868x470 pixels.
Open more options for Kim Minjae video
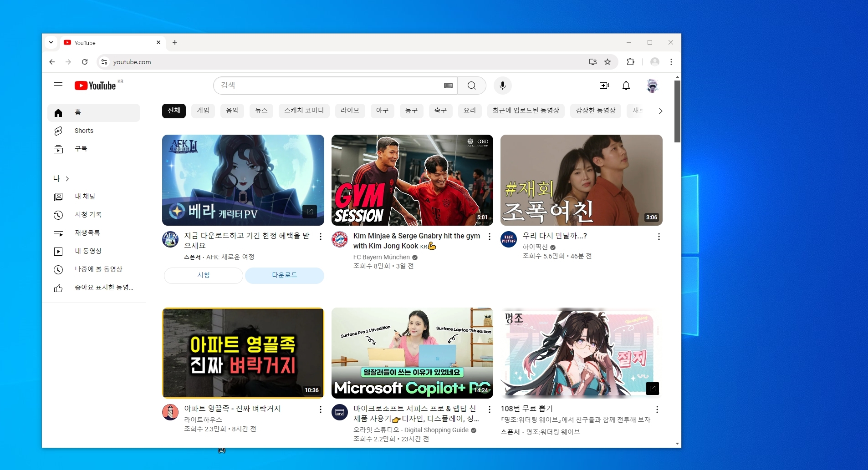(490, 237)
